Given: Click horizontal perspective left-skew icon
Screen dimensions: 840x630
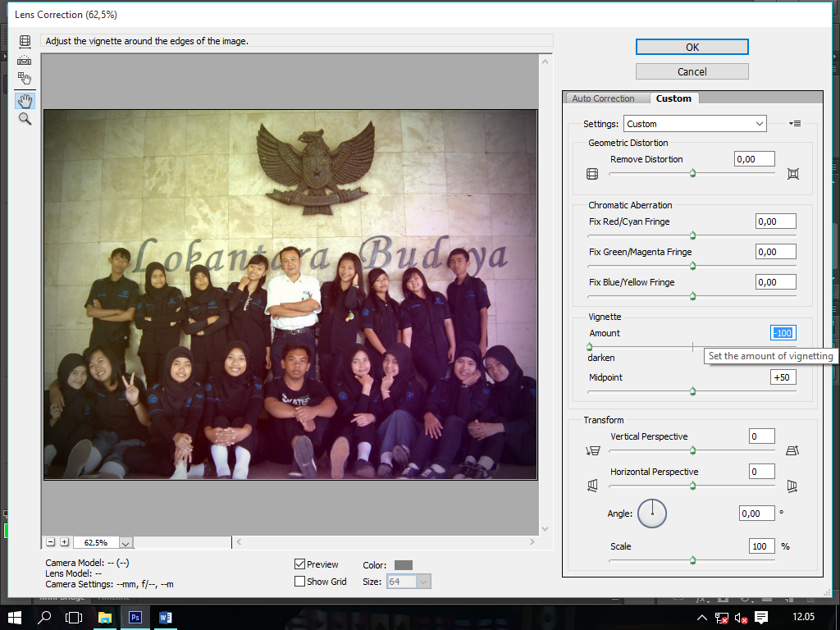Looking at the screenshot, I should point(592,486).
